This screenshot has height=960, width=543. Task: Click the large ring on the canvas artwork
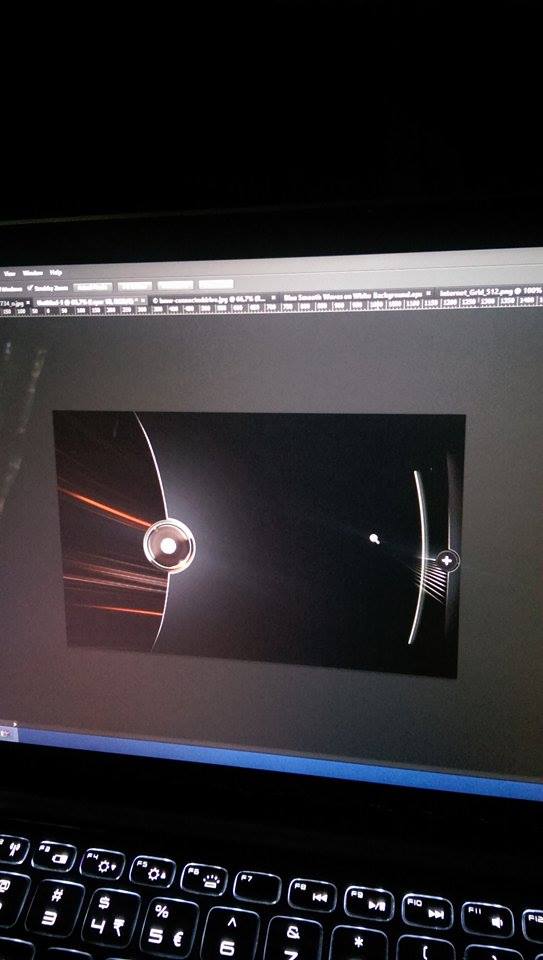click(x=169, y=546)
